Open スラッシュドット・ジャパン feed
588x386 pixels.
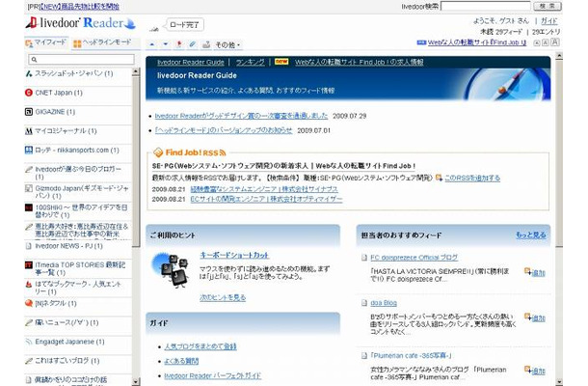pyautogui.click(x=74, y=73)
